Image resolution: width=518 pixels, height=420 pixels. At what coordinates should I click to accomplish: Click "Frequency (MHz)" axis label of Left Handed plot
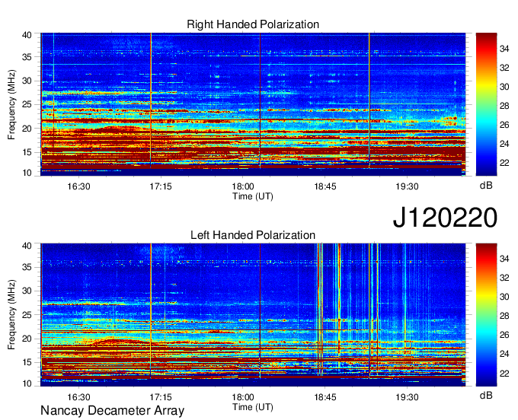[x=11, y=315]
